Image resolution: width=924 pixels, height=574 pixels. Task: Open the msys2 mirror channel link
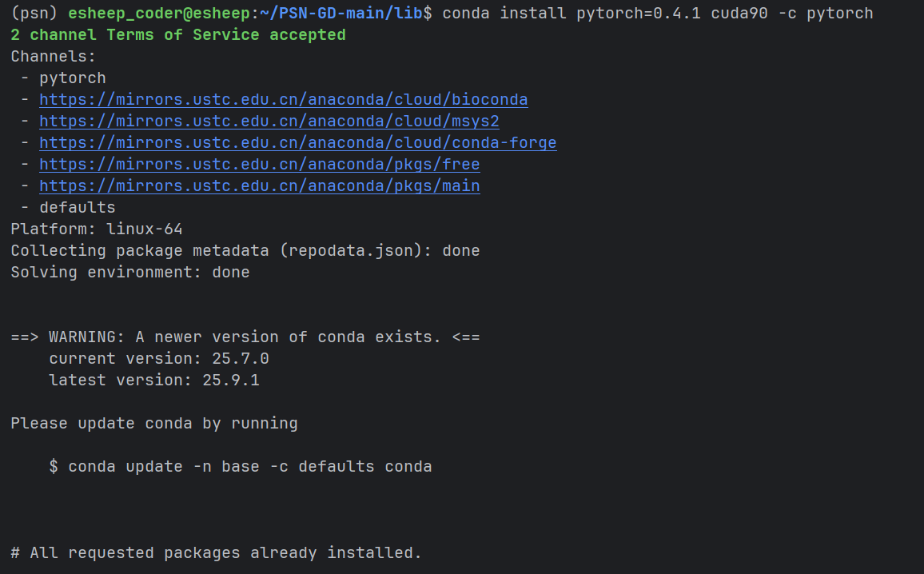click(269, 122)
